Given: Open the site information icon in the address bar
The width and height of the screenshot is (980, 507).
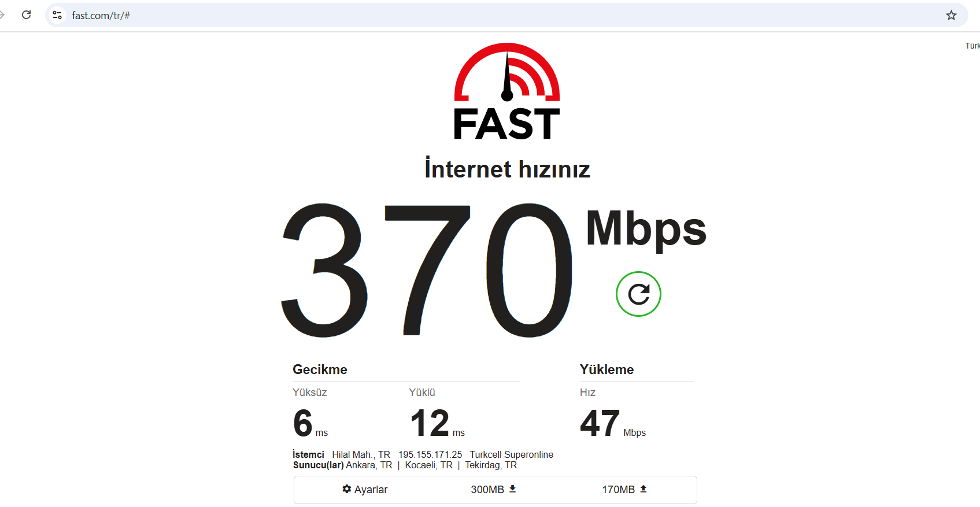Looking at the screenshot, I should [57, 16].
